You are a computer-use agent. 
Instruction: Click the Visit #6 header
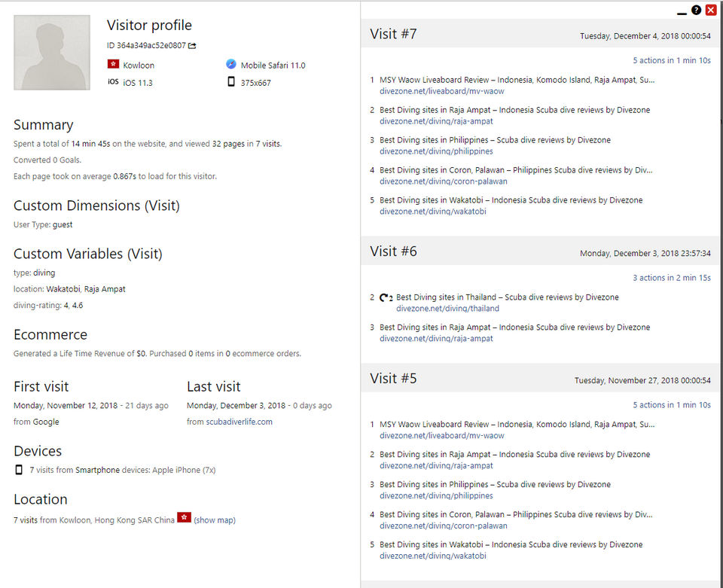[393, 252]
